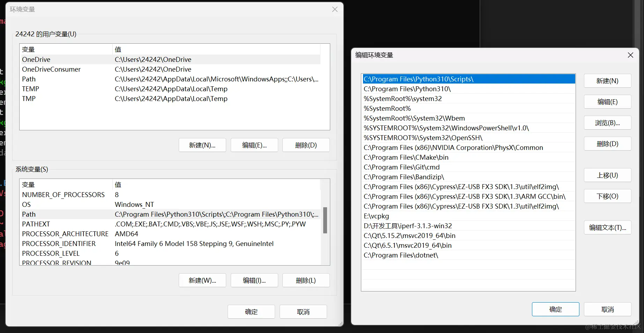Select the OneDriveConsumer user variable
This screenshot has height=333, width=644.
click(x=170, y=69)
